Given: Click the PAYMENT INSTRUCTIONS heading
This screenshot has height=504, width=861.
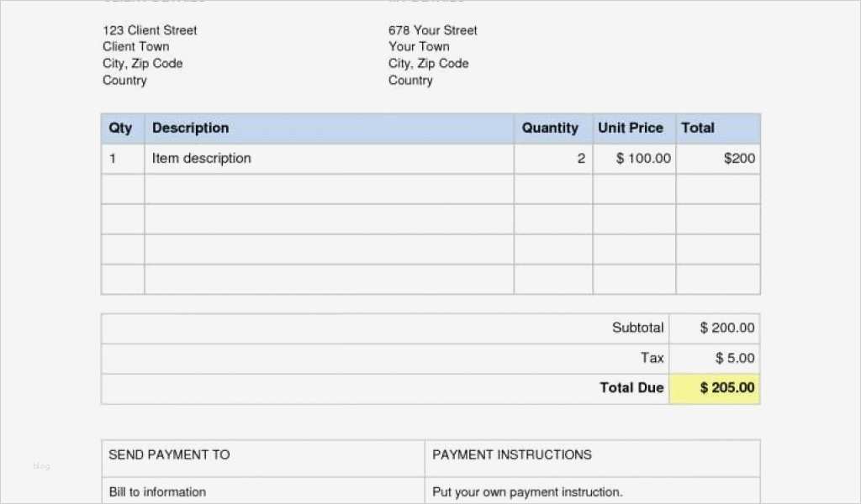Looking at the screenshot, I should coord(512,455).
